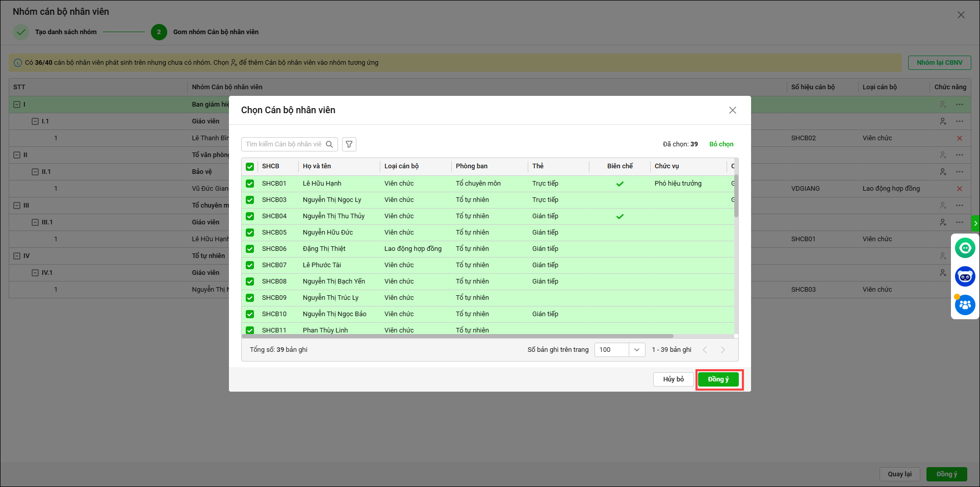Click Bỏ chọn to deselect all
The image size is (980, 487).
(x=721, y=144)
